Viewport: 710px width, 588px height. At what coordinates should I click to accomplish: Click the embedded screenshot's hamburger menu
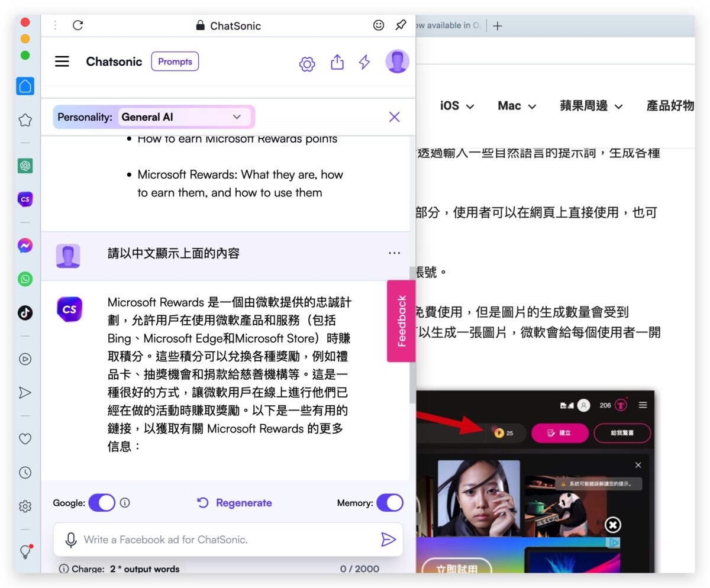pos(643,405)
